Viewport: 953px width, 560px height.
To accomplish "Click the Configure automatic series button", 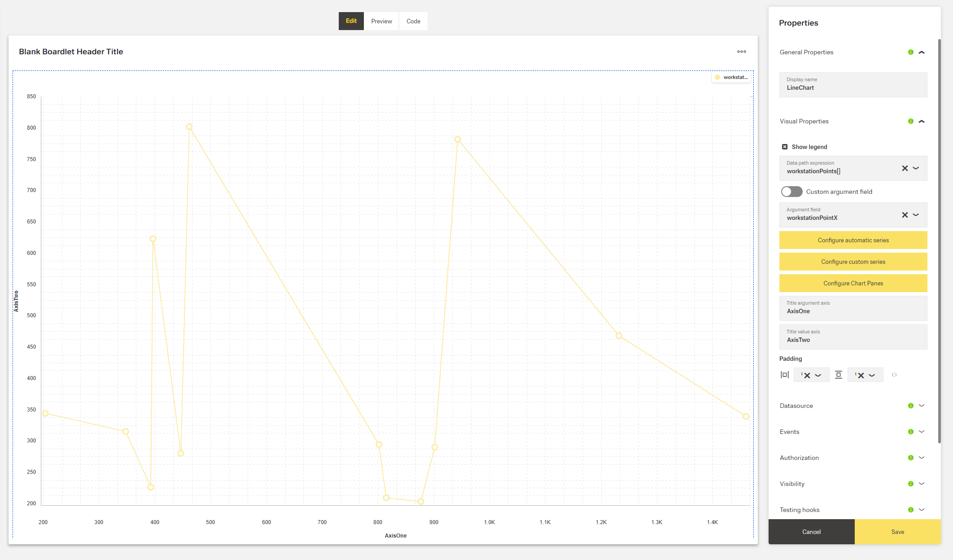I will pyautogui.click(x=853, y=240).
